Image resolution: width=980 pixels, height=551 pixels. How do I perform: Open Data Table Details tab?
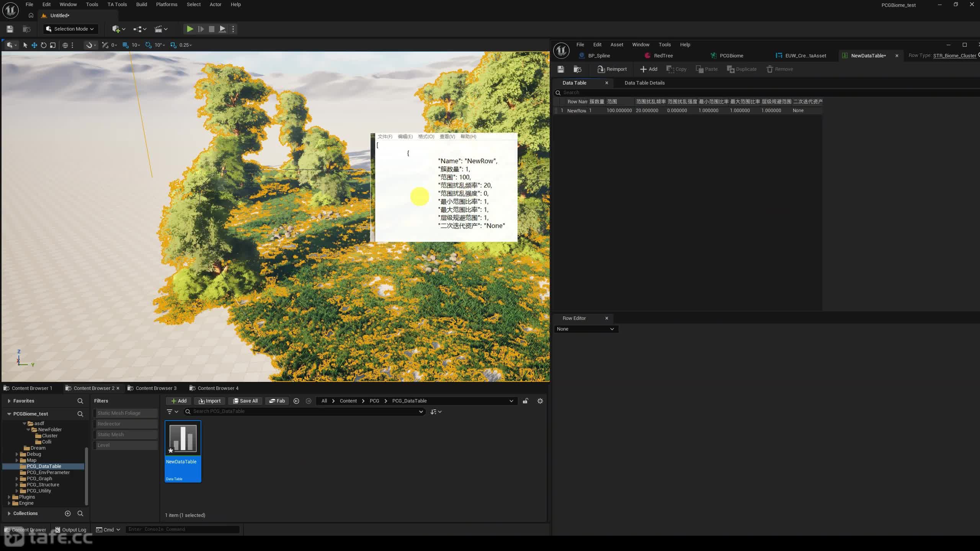[x=644, y=83]
